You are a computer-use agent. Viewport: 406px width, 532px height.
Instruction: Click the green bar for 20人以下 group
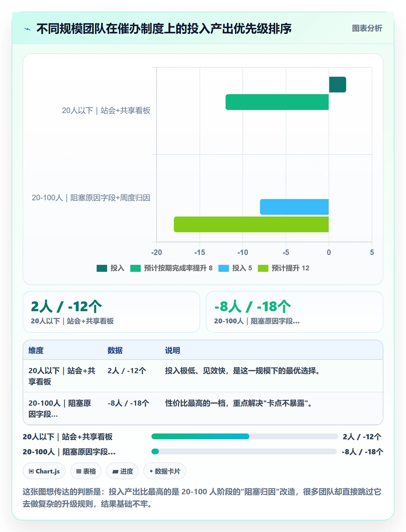(x=277, y=102)
